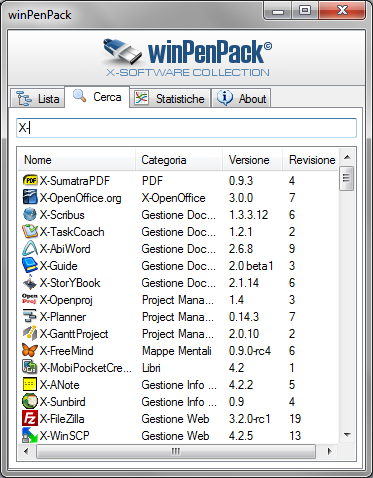The image size is (373, 478).
Task: Click the X-Guide blue book icon
Action: point(30,266)
